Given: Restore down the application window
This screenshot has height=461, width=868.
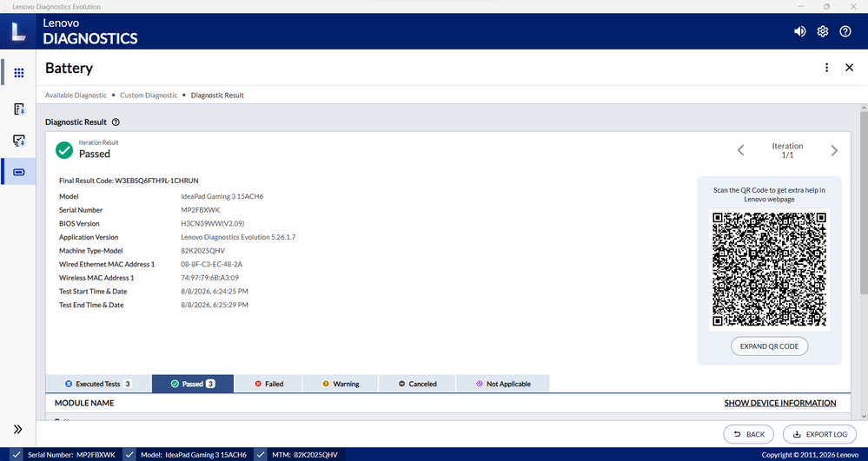Looking at the screenshot, I should click(826, 6).
